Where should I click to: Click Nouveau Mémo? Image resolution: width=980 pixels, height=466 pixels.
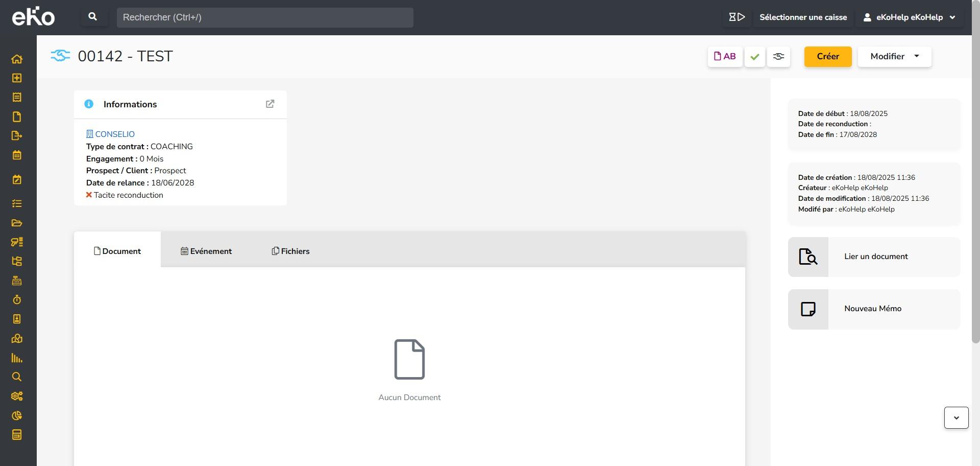point(872,309)
